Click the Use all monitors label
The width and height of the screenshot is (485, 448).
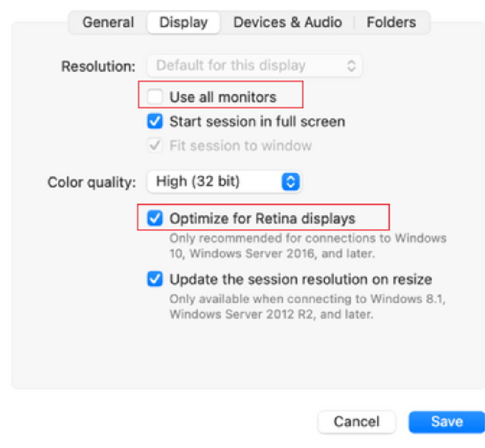(x=223, y=97)
